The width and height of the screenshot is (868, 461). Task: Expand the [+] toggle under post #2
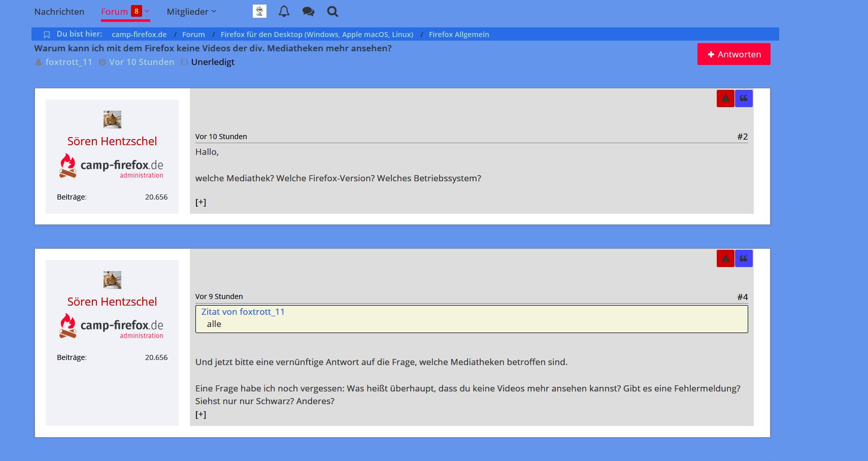[x=201, y=202]
